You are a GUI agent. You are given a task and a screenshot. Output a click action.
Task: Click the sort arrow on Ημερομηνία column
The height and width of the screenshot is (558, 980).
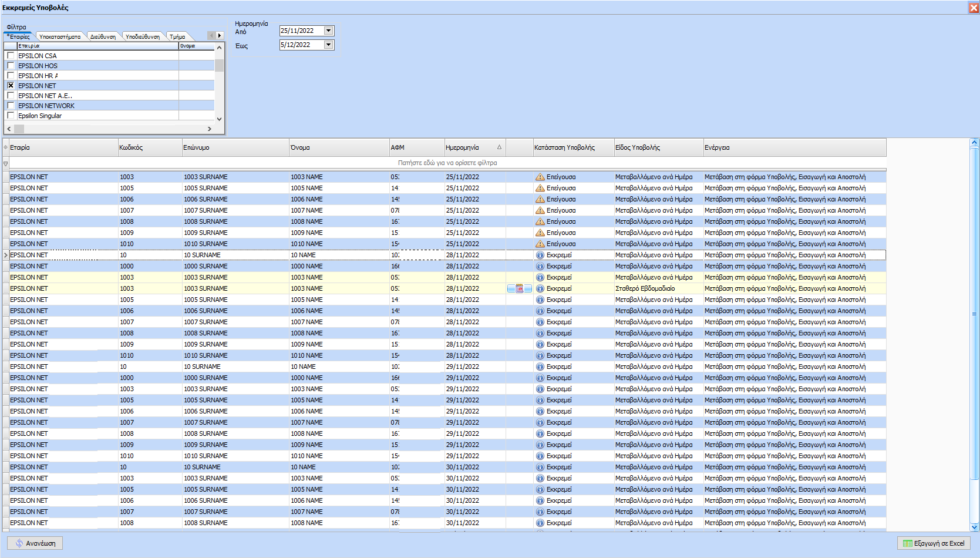click(499, 147)
